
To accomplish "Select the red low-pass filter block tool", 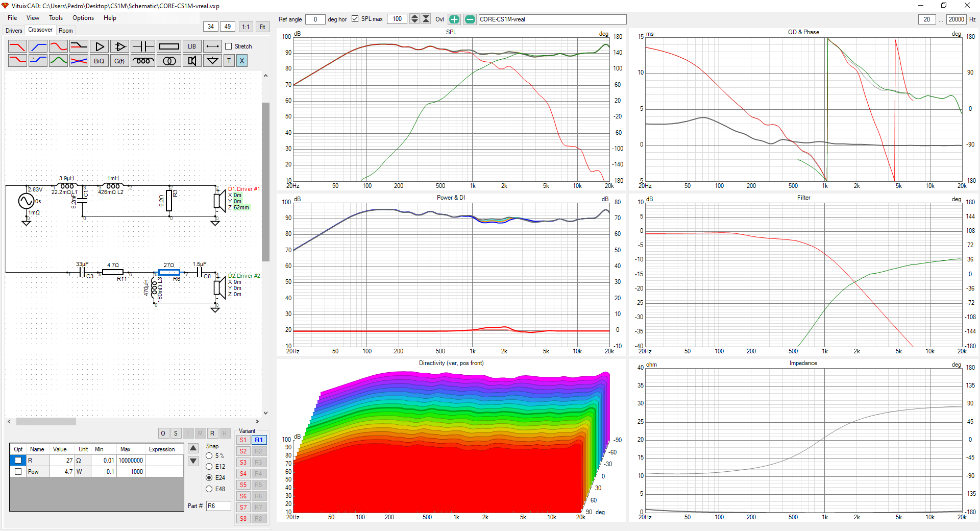I will click(x=17, y=46).
